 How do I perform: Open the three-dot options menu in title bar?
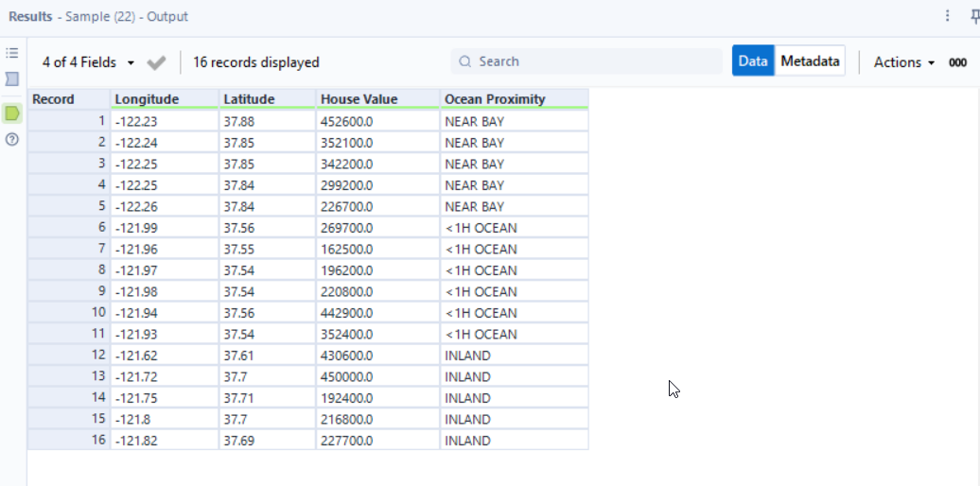point(948,16)
